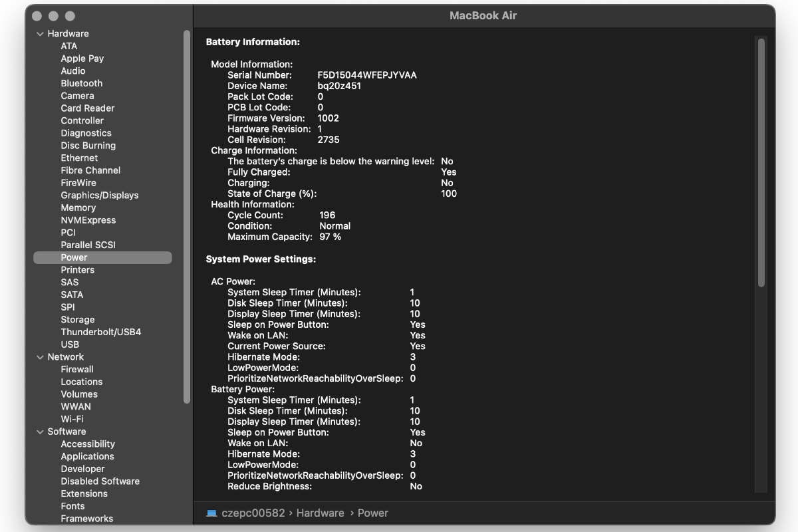The width and height of the screenshot is (798, 532).
Task: Collapse the Software section chevron
Action: coord(40,432)
